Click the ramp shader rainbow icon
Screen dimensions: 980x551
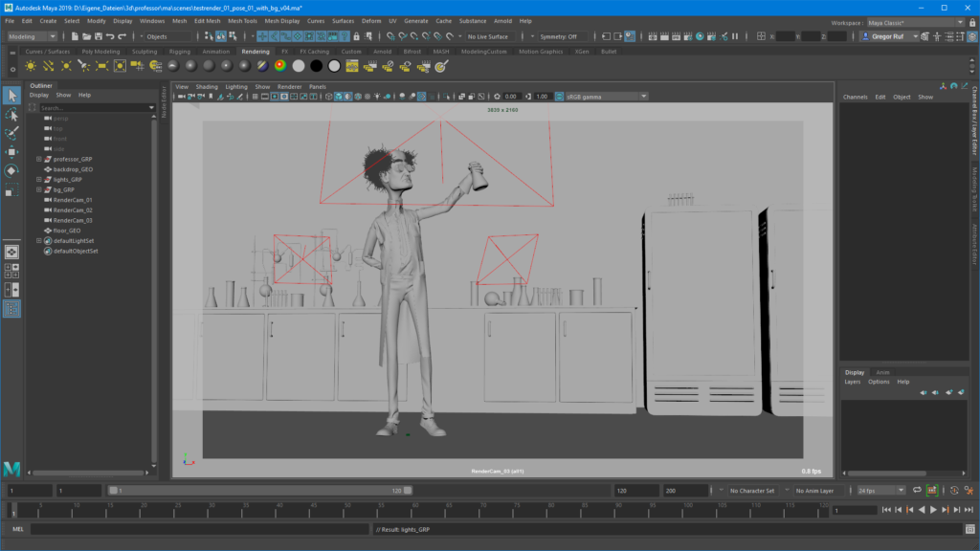tap(280, 66)
